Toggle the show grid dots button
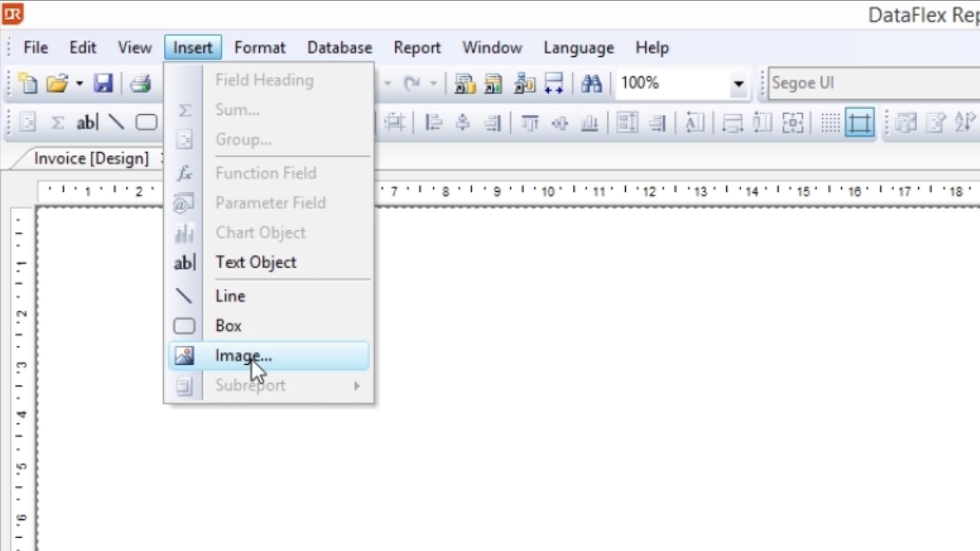The image size is (980, 551). click(830, 122)
